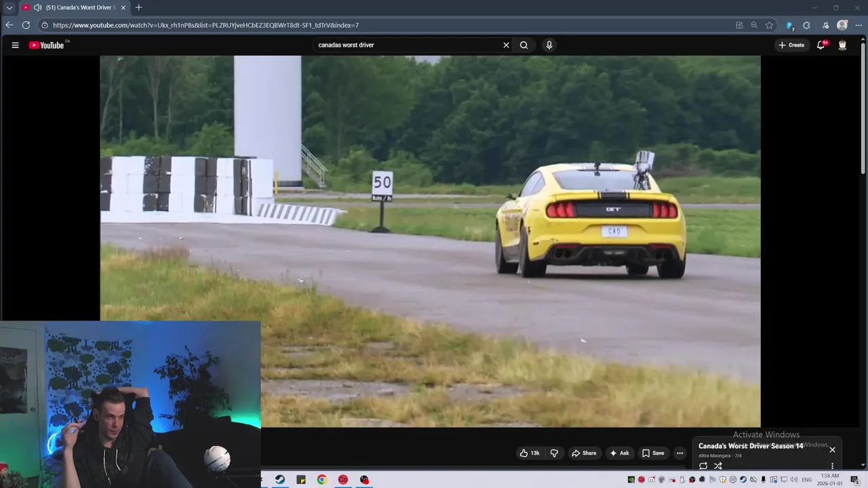This screenshot has height=488, width=868.
Task: Click the NVIDIA tray icon
Action: tap(631, 480)
